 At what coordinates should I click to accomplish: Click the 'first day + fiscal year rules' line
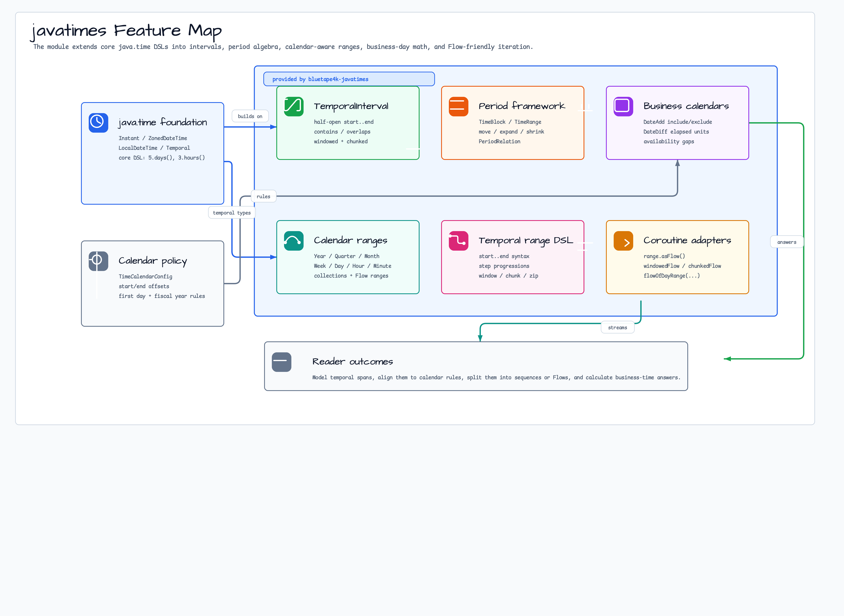[162, 296]
